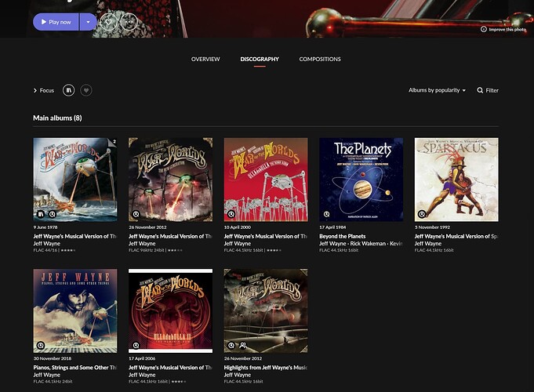534x392 pixels.
Task: Click the FLAC 44.1kHz 24bit format label
Action: tap(53, 382)
